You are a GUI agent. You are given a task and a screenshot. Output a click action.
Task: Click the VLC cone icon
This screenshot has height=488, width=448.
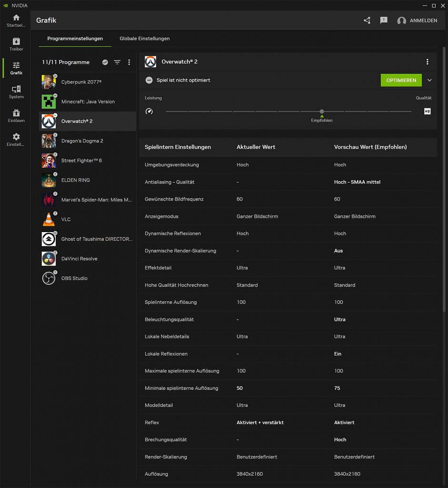49,219
